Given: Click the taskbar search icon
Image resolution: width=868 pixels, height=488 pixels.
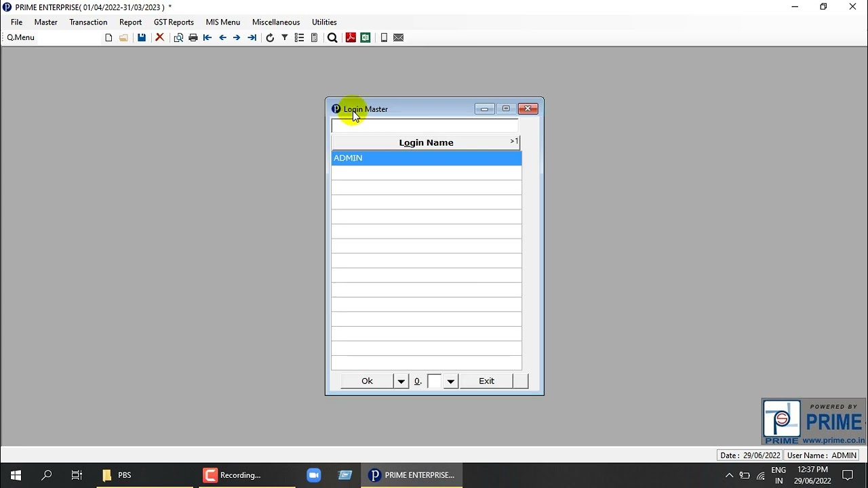Looking at the screenshot, I should pos(47,475).
